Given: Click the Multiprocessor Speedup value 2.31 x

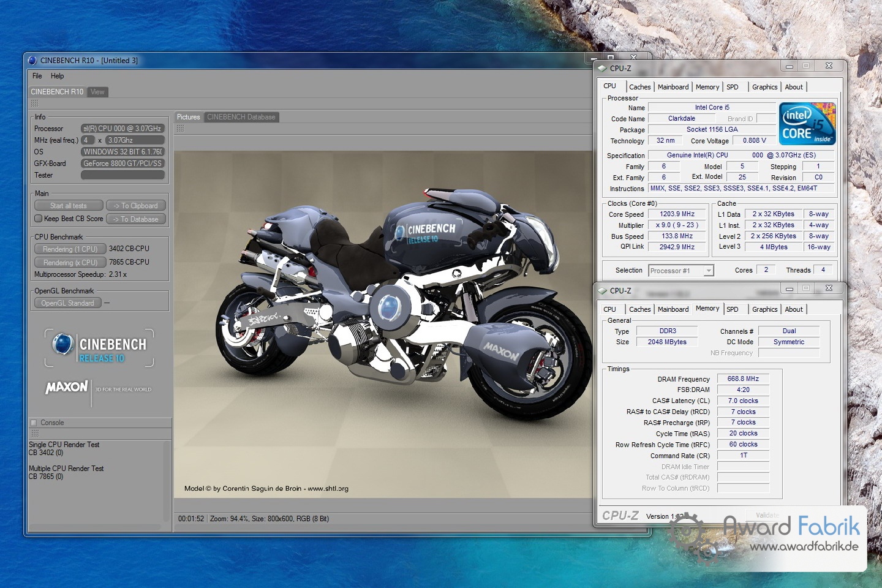Looking at the screenshot, I should pyautogui.click(x=118, y=274).
